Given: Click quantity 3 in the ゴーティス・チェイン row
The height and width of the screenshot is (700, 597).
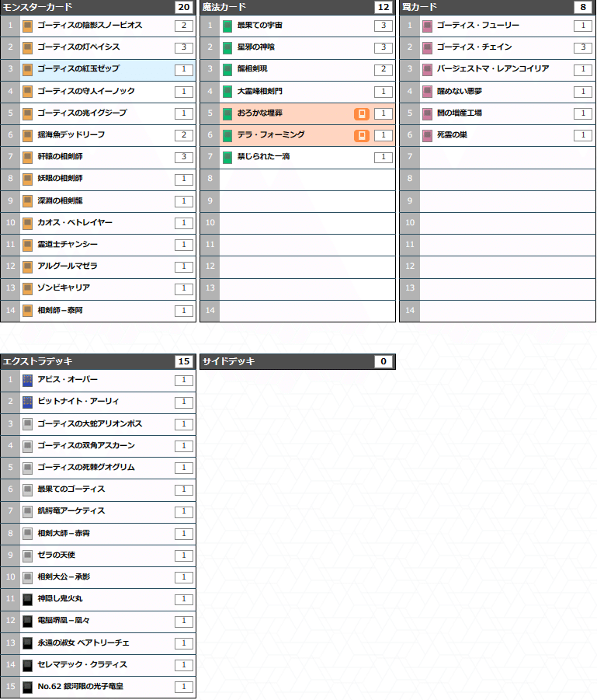Looking at the screenshot, I should pos(583,47).
